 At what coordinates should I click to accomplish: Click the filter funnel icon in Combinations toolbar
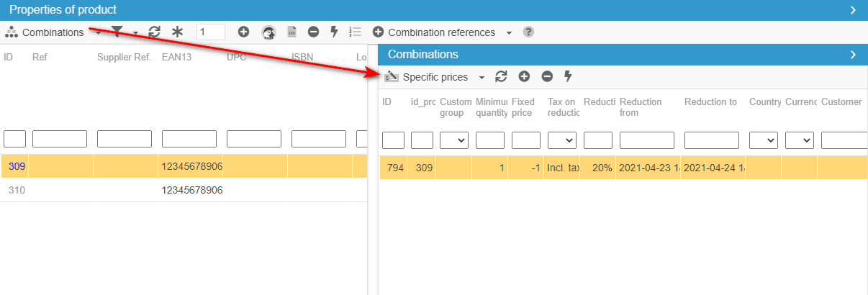(117, 32)
